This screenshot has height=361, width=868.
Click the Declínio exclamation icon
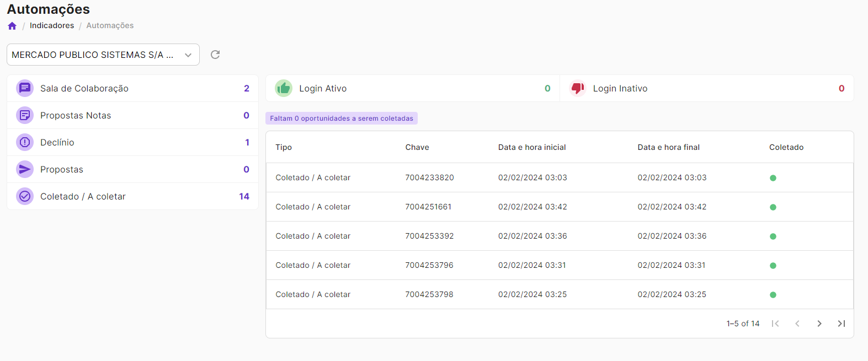point(25,142)
